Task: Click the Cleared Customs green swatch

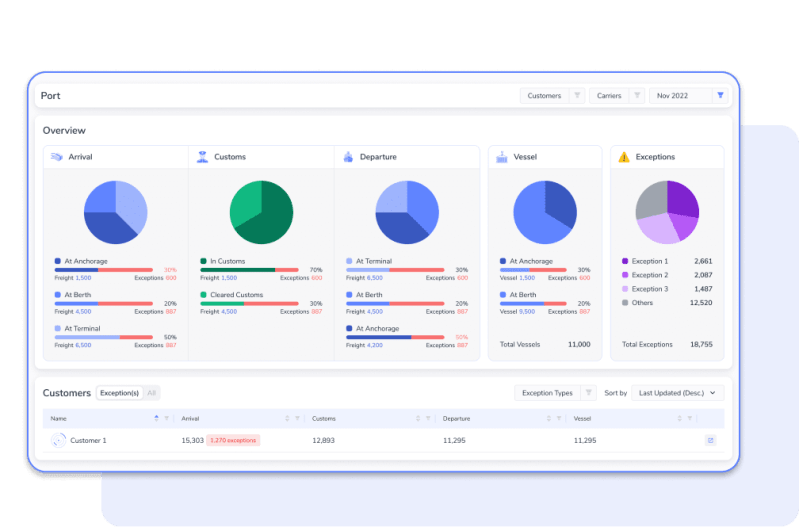Action: pos(203,295)
